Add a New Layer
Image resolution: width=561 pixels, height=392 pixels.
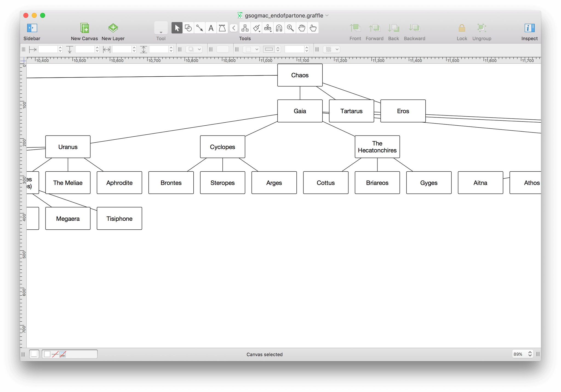113,28
